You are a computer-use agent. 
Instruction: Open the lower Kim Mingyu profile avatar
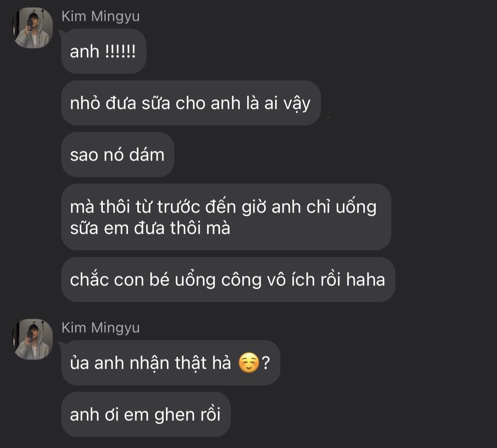coord(33,340)
